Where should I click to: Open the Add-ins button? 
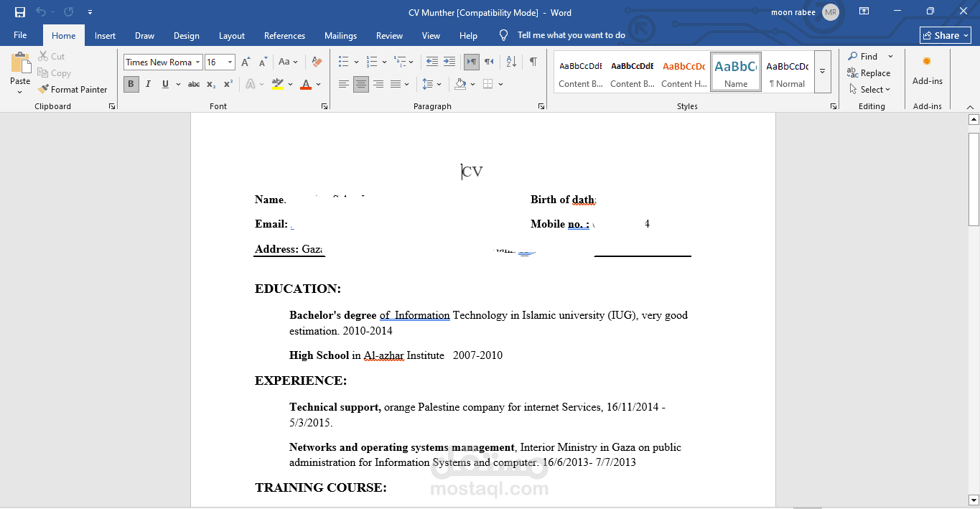[928, 70]
